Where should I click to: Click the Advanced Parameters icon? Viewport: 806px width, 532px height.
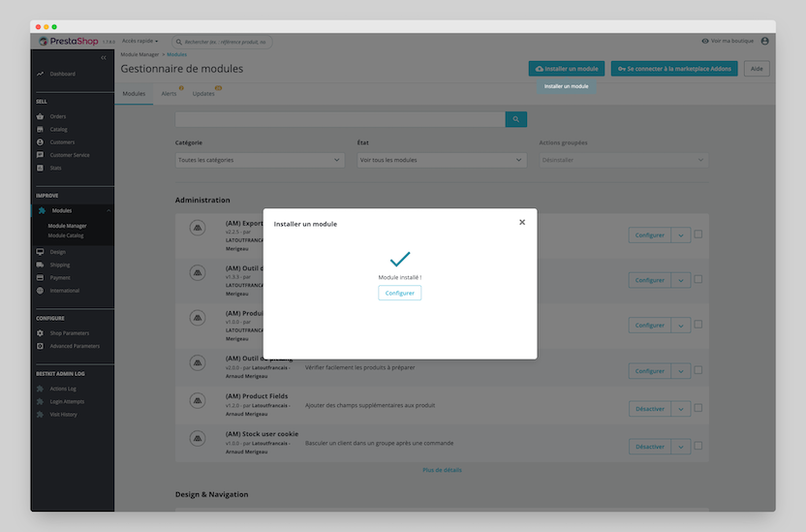pos(40,346)
